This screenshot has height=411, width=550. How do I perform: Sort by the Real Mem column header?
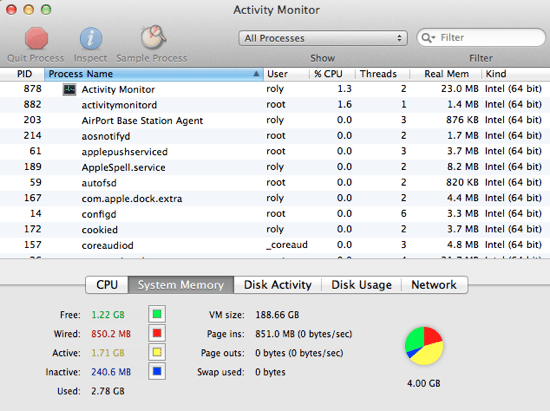(x=445, y=74)
